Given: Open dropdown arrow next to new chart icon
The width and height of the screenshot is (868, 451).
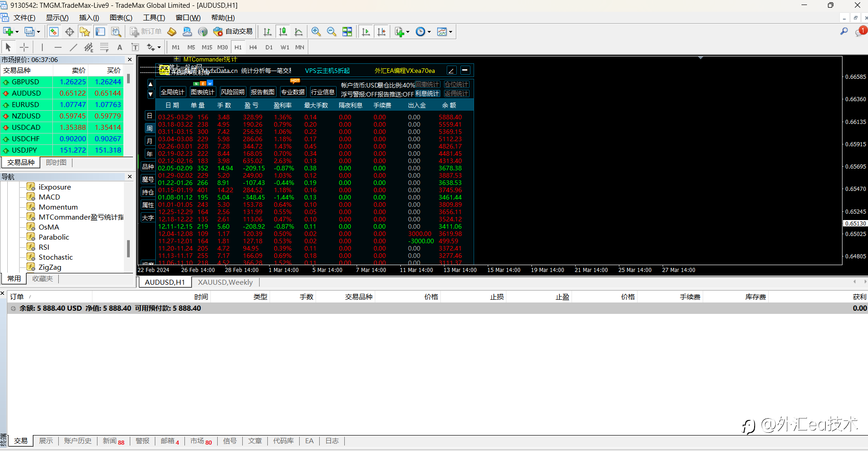Looking at the screenshot, I should (17, 32).
